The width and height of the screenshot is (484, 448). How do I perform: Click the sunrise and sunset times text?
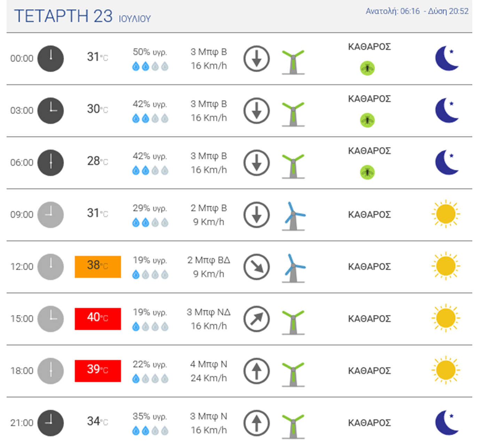point(417,11)
